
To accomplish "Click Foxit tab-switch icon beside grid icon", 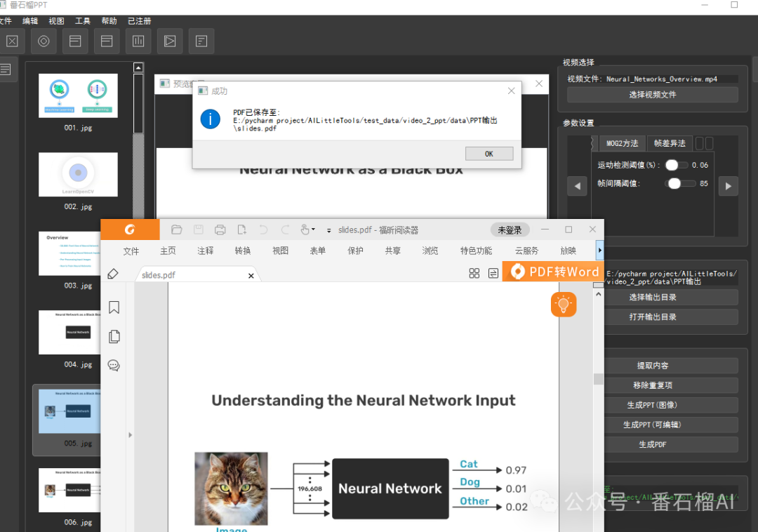I will (493, 274).
